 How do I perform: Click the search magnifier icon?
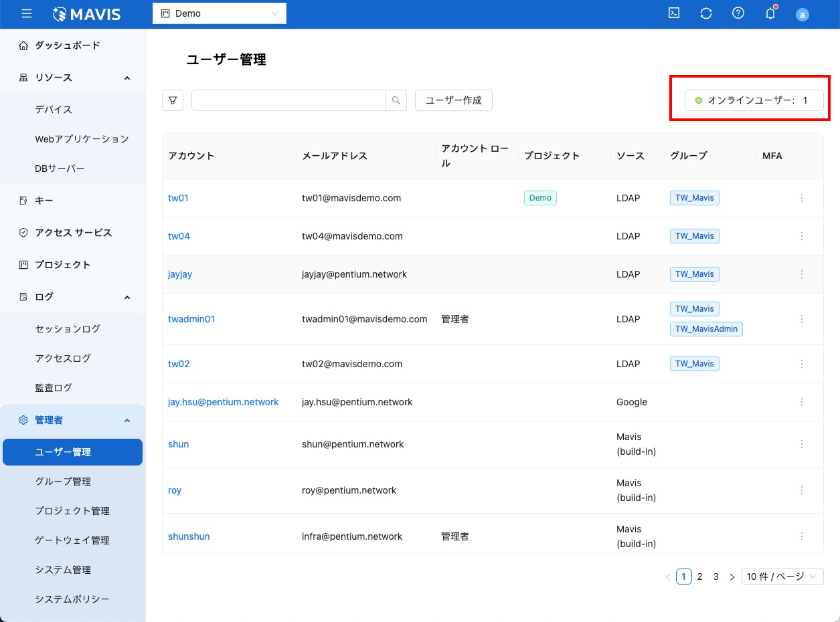click(x=396, y=100)
